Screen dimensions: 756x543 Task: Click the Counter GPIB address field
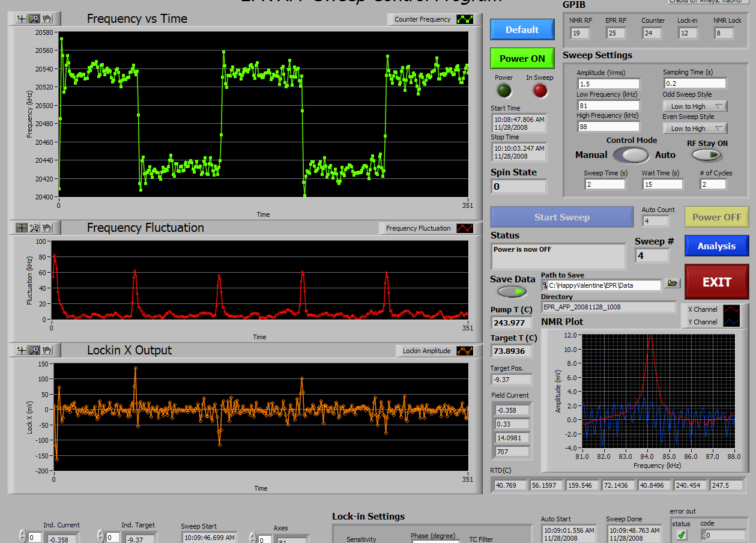(652, 33)
